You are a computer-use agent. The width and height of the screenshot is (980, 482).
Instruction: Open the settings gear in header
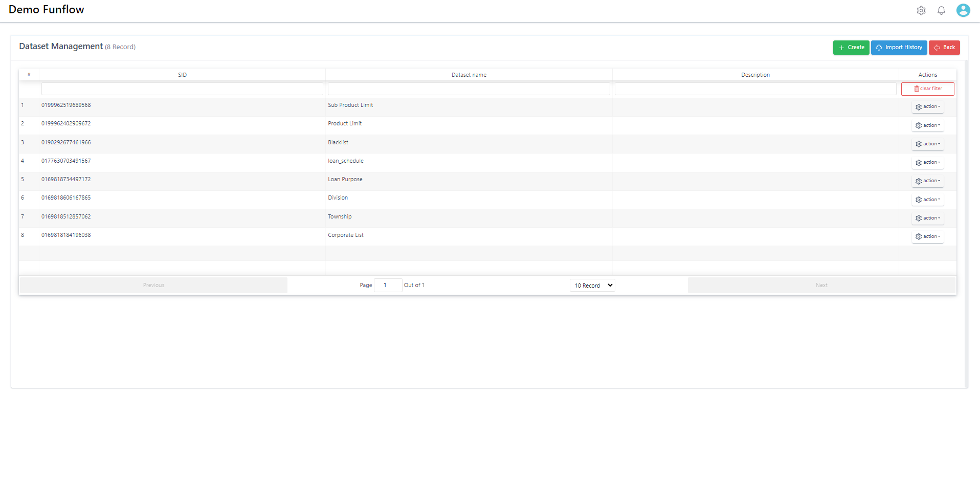921,11
